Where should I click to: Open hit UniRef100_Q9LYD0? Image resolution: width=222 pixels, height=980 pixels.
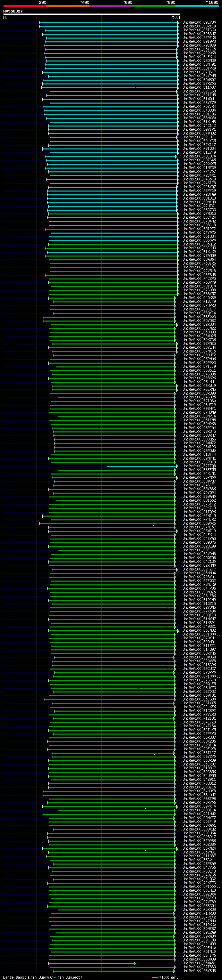199,23
